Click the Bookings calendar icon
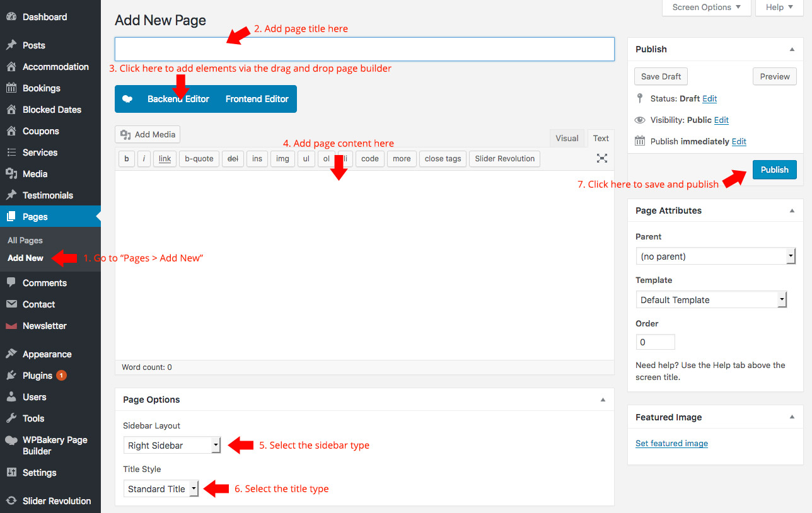812x513 pixels. pyautogui.click(x=11, y=88)
